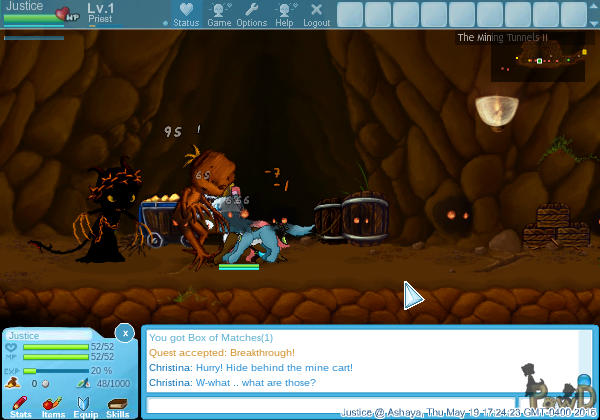Viewport: 600px width, 420px height.
Task: Click The Mining Tunnels minimap
Action: point(537,62)
